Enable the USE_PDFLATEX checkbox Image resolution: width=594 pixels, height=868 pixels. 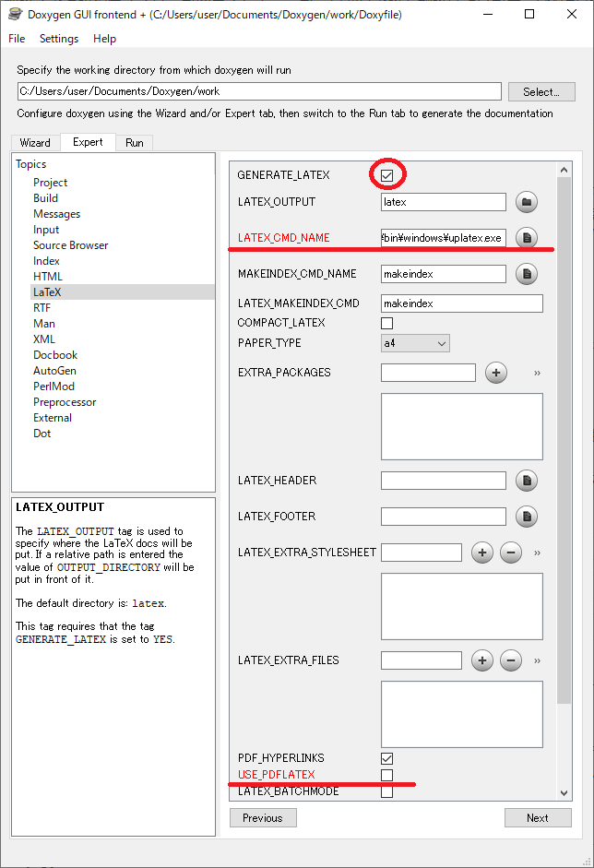[x=387, y=775]
